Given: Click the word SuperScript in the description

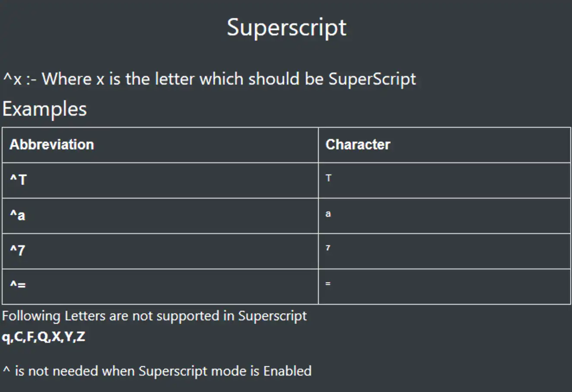Looking at the screenshot, I should (x=372, y=79).
